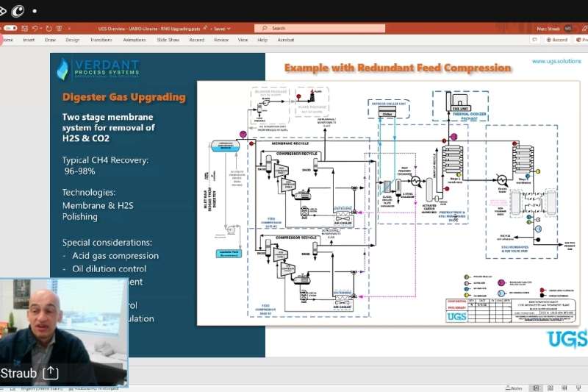
Task: Click the circular app icon in top bar
Action: 18,11
